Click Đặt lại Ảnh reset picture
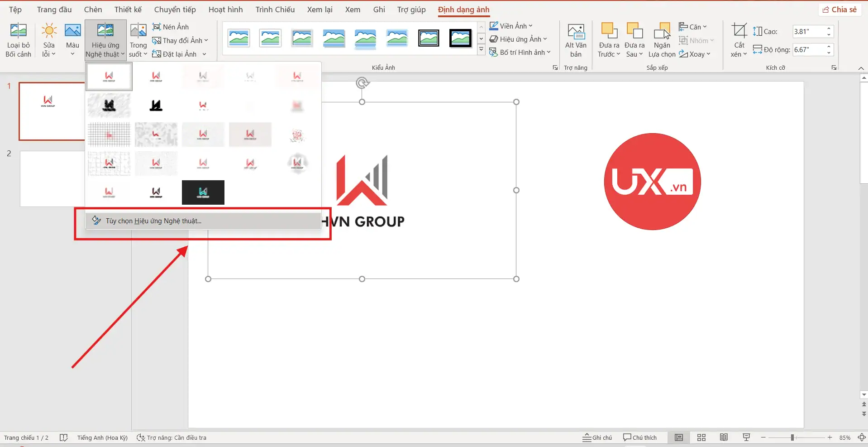Screen dimensions: 868x447 [174, 54]
